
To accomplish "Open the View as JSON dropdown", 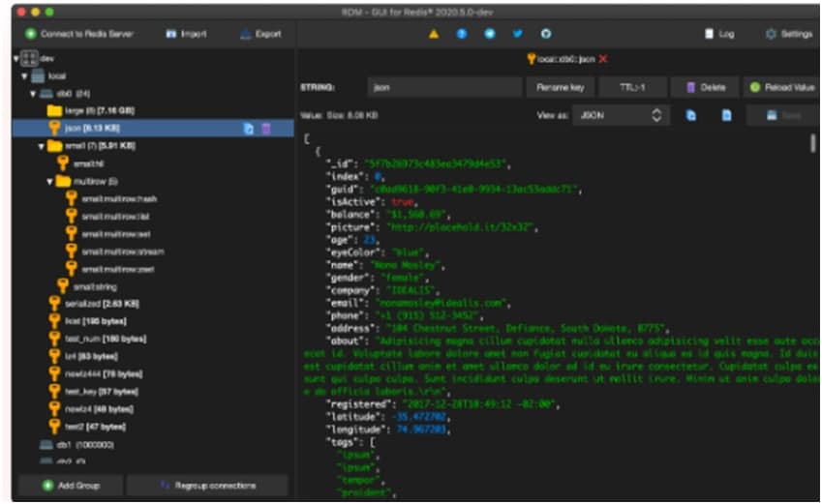I will coord(621,114).
